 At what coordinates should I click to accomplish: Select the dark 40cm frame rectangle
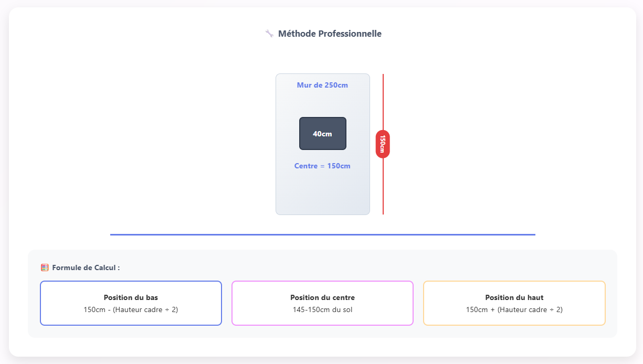(x=322, y=133)
